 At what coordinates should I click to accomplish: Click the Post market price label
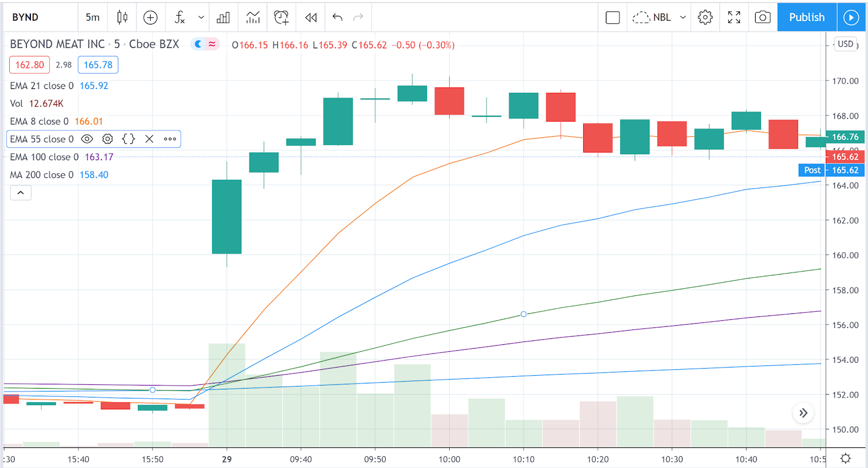click(812, 170)
